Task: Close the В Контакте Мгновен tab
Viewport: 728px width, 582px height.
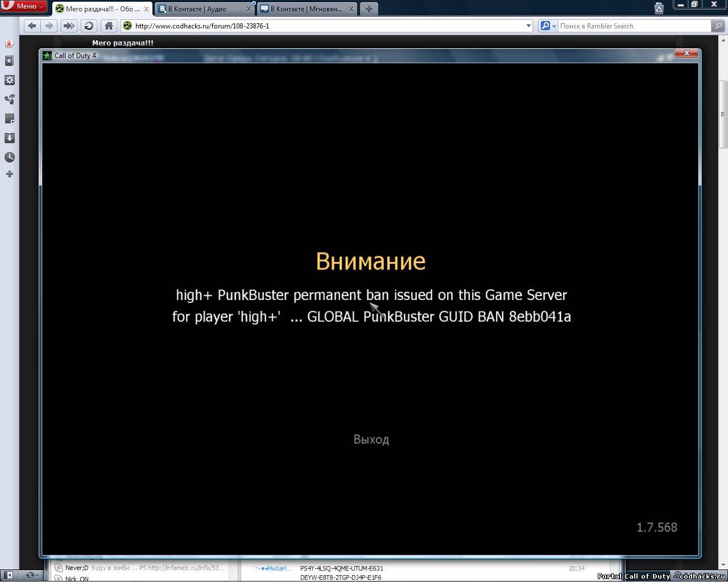Action: 351,9
